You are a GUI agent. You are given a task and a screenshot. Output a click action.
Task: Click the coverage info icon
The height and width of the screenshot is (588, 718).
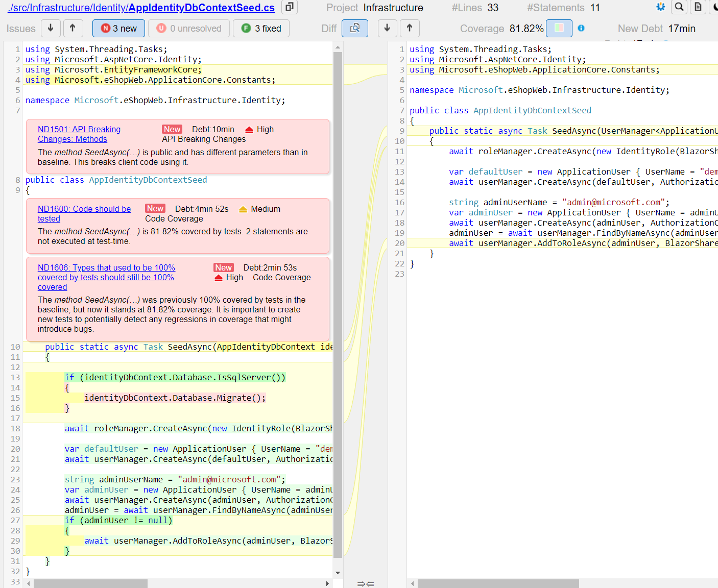coord(581,28)
